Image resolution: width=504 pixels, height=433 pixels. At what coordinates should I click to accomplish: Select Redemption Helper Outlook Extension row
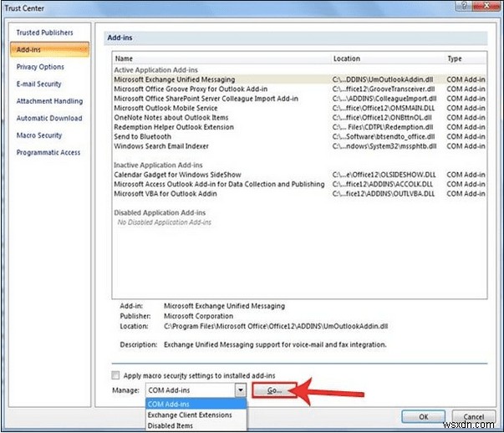click(299, 127)
